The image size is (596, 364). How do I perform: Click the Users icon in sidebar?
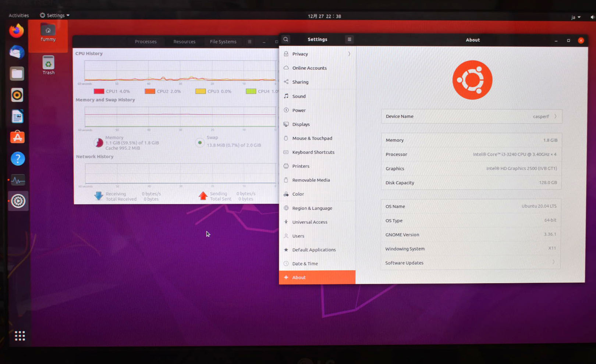point(286,236)
